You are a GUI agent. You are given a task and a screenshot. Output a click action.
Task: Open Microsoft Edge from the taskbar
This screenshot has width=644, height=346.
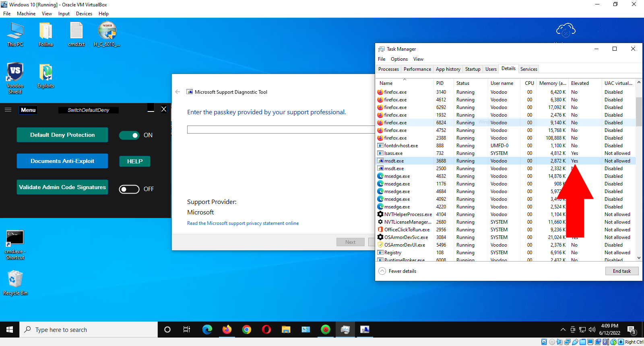pyautogui.click(x=207, y=330)
